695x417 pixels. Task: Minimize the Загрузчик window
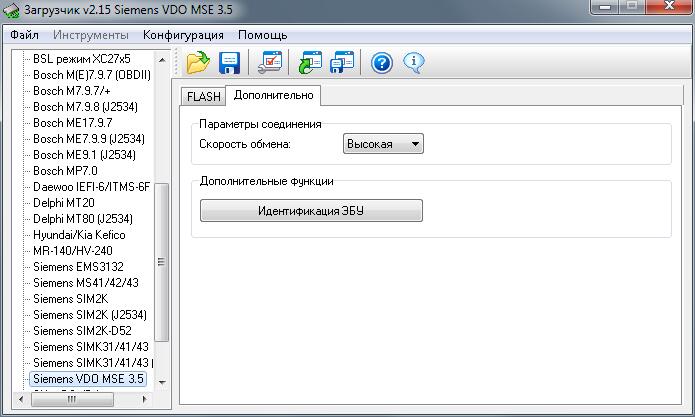[x=605, y=7]
